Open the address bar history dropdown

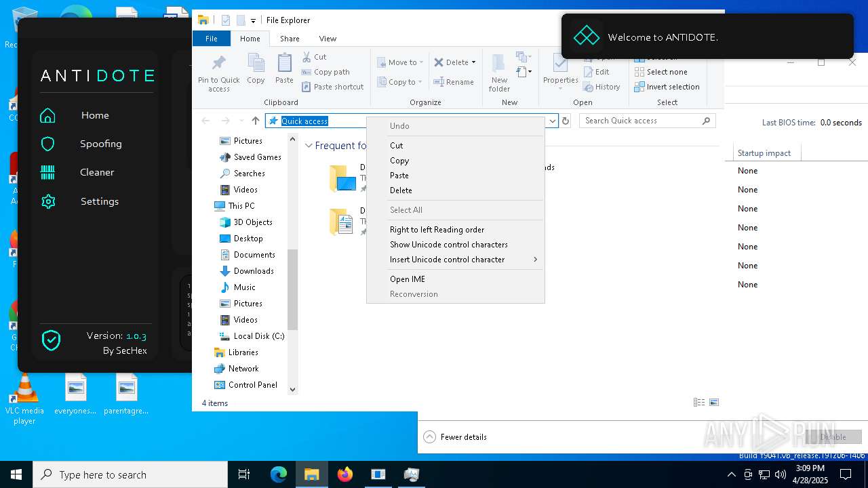click(x=552, y=121)
